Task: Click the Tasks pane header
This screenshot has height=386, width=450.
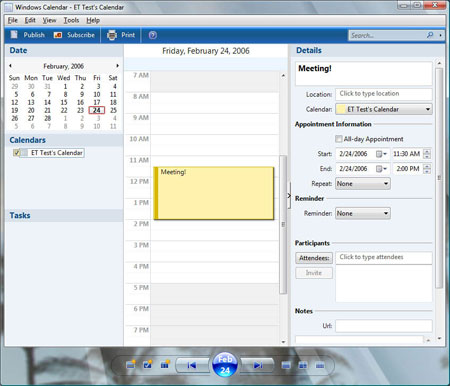Action: pos(64,215)
